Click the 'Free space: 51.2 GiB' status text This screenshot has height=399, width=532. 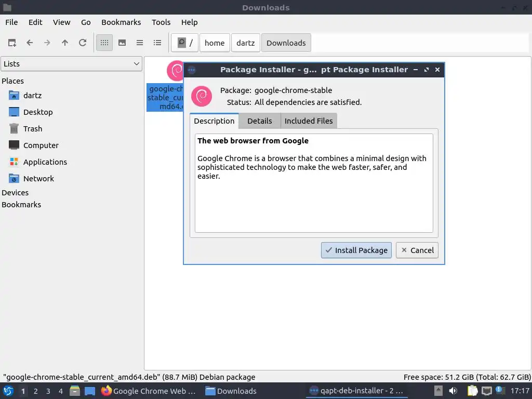(x=467, y=377)
